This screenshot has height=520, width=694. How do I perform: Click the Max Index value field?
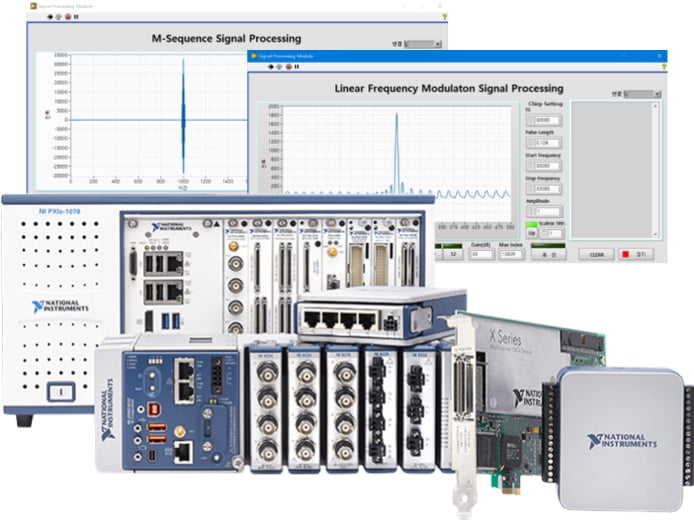tap(511, 254)
